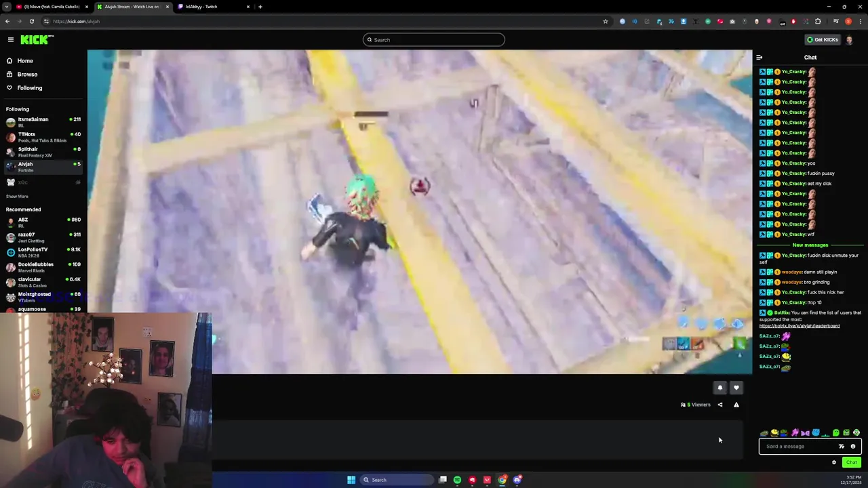Click the translate icon in chat input
Screen dimensions: 868x488
(x=842, y=447)
